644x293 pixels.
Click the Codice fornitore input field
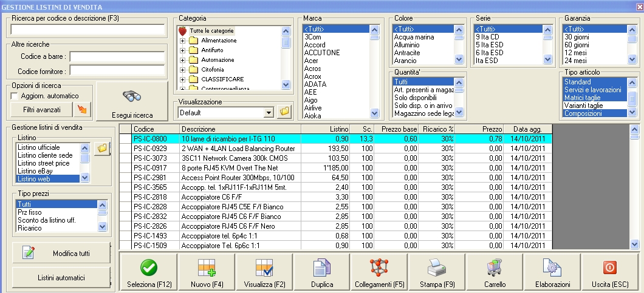[117, 70]
